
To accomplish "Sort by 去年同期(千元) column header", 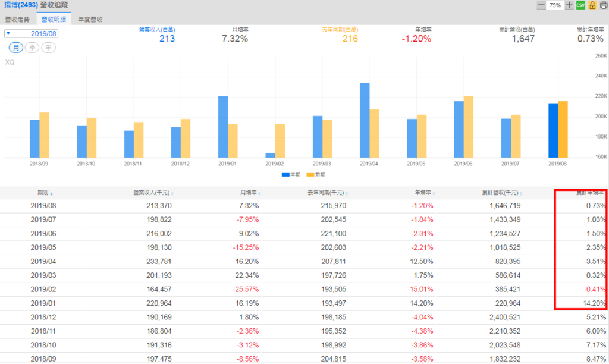I will (328, 193).
